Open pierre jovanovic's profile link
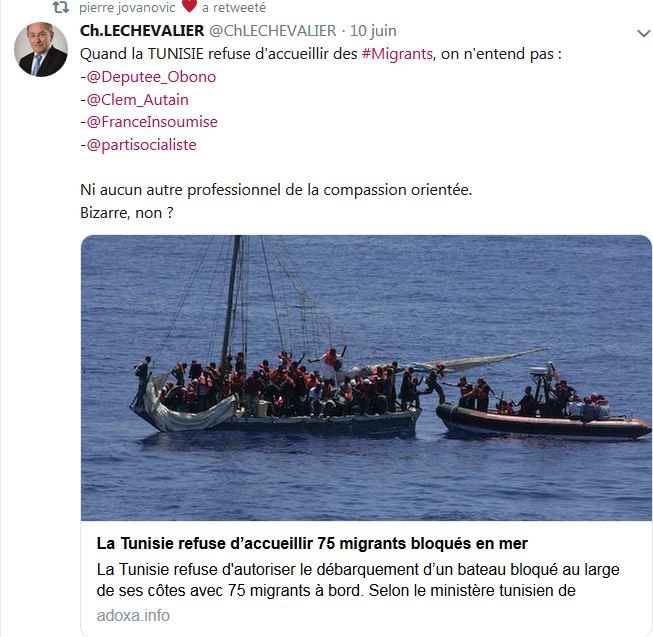653x637 pixels. point(127,7)
